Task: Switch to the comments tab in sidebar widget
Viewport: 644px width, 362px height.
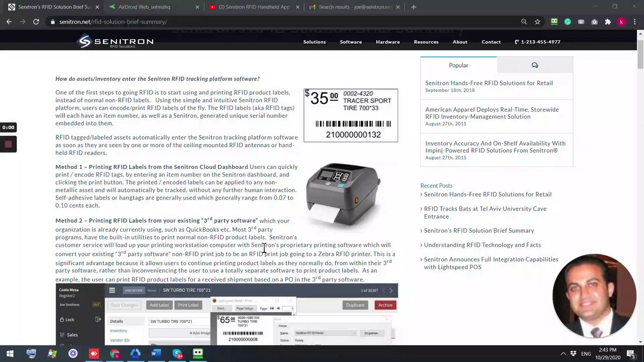Action: click(535, 65)
